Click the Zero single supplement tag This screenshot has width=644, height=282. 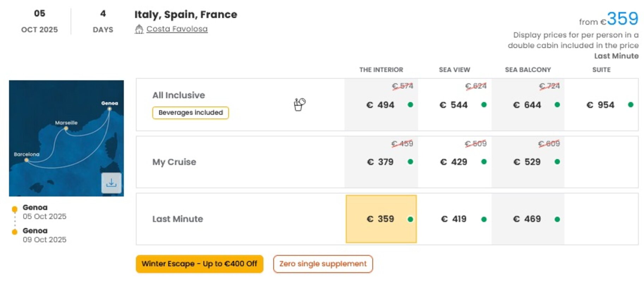(x=323, y=264)
